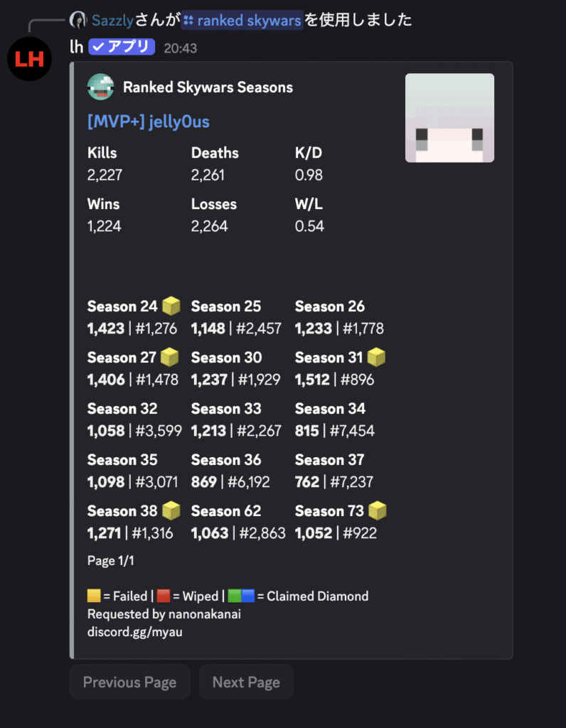
Task: Open the player skin head thumbnail
Action: (449, 118)
